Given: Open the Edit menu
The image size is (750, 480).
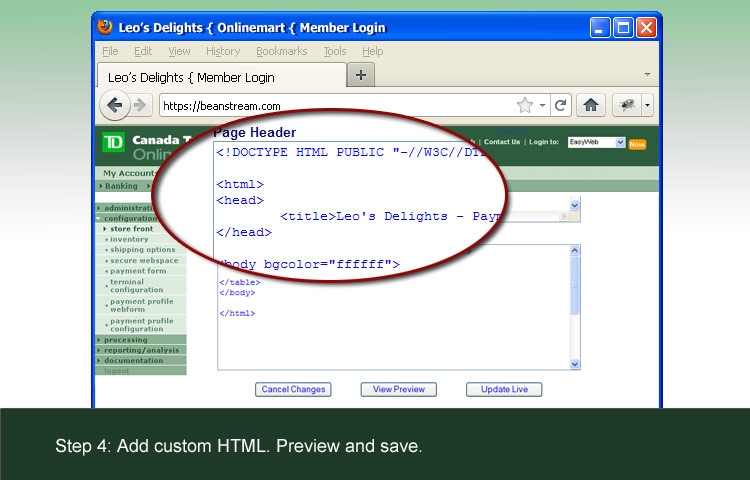Looking at the screenshot, I should coord(143,51).
